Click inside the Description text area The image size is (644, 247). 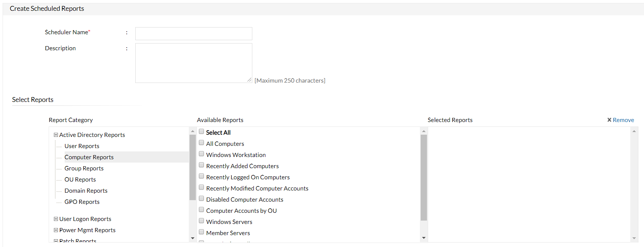click(194, 63)
